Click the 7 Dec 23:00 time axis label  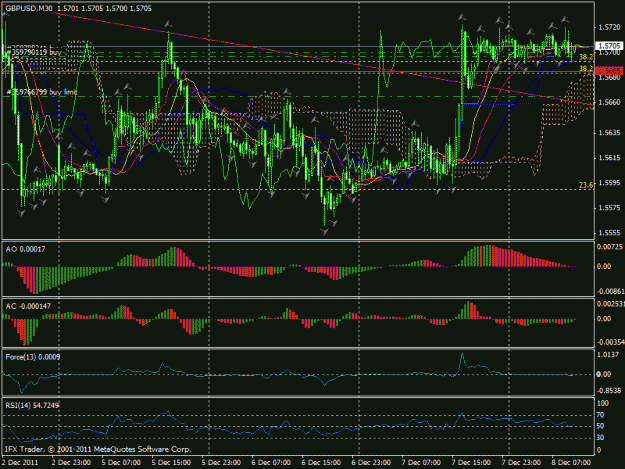[521, 463]
